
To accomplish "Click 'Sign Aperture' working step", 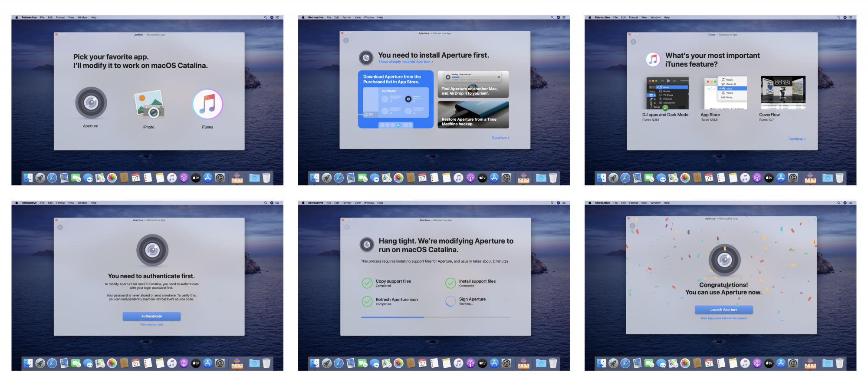I will 466,301.
